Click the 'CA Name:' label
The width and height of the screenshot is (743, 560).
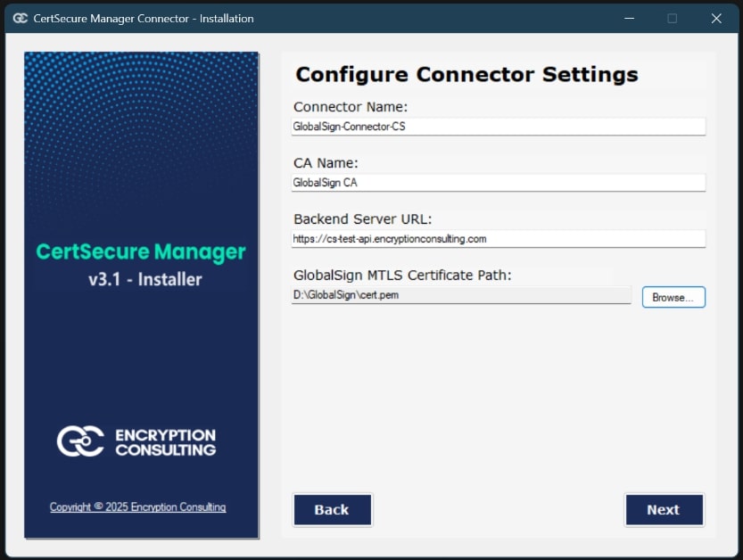(x=326, y=163)
